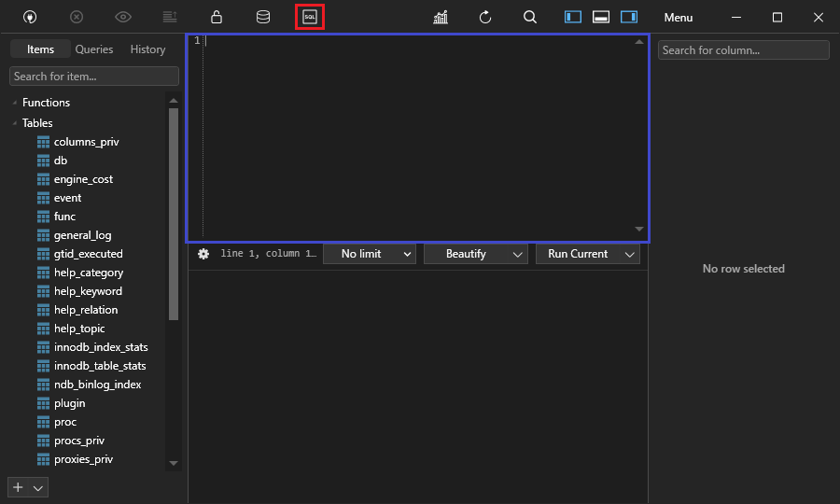Viewport: 840px width, 504px height.
Task: Open the No limit dropdown
Action: point(370,254)
